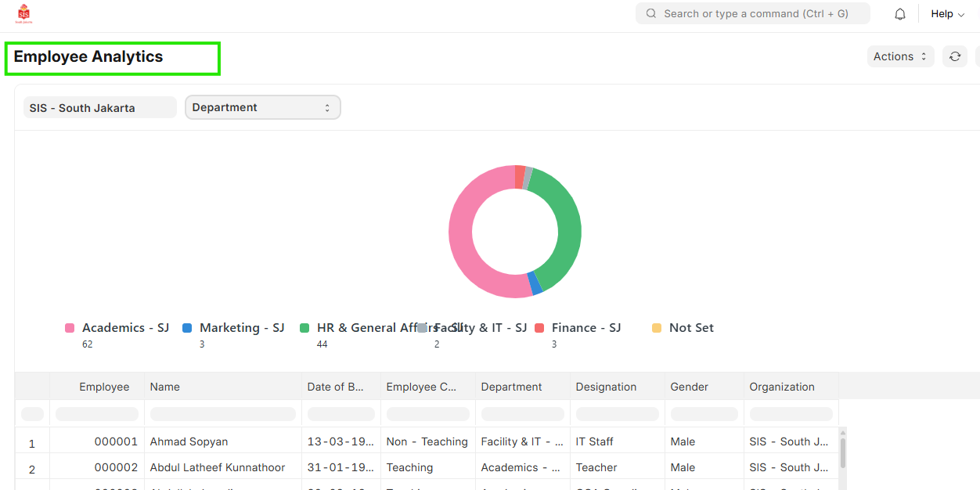Click the refresh report icon

pos(955,56)
